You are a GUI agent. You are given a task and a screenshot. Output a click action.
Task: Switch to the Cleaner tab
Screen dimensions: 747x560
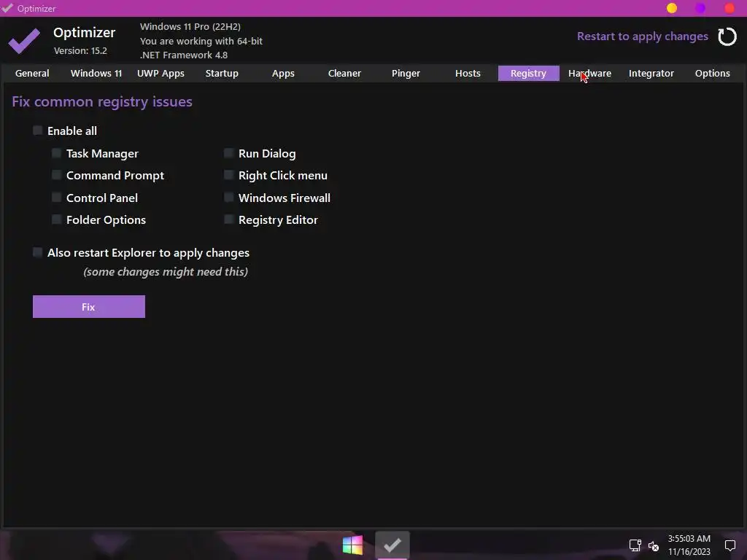tap(344, 74)
